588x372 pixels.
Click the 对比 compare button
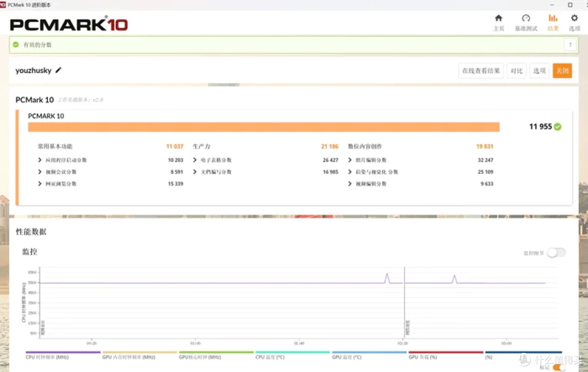tap(516, 71)
